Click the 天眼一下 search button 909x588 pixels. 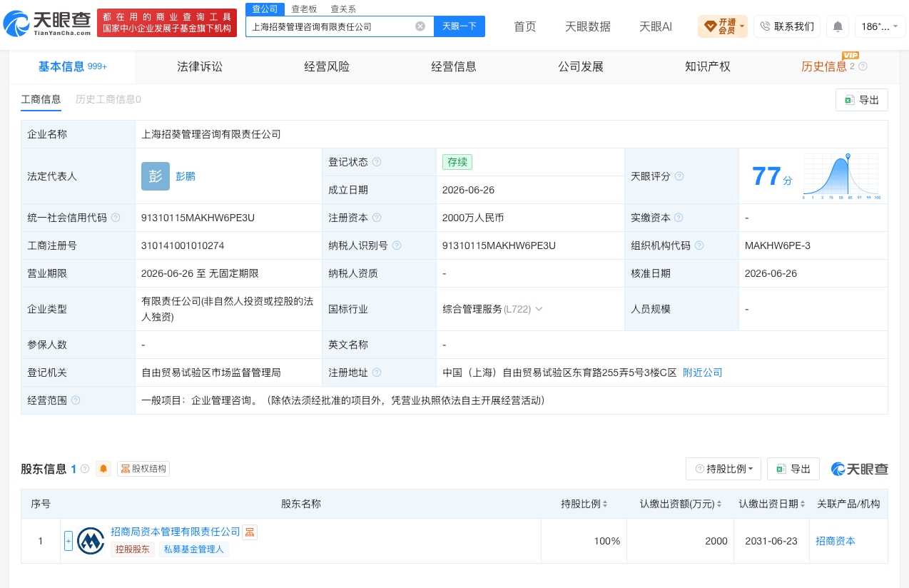click(x=459, y=26)
